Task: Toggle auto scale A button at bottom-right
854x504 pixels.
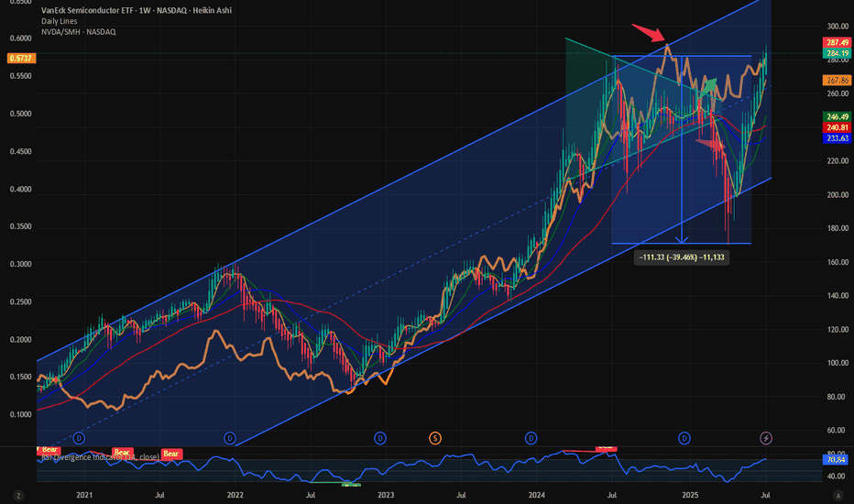Action: tap(838, 495)
